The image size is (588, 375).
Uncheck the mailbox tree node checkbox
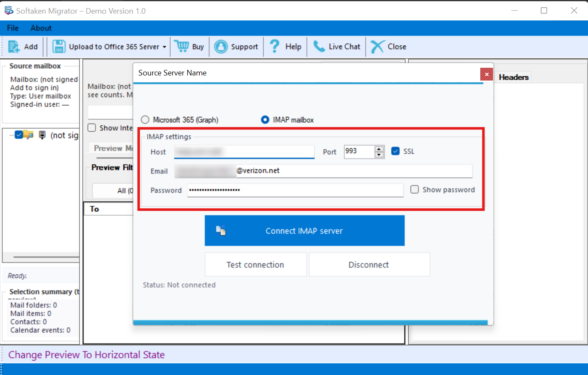[x=19, y=135]
